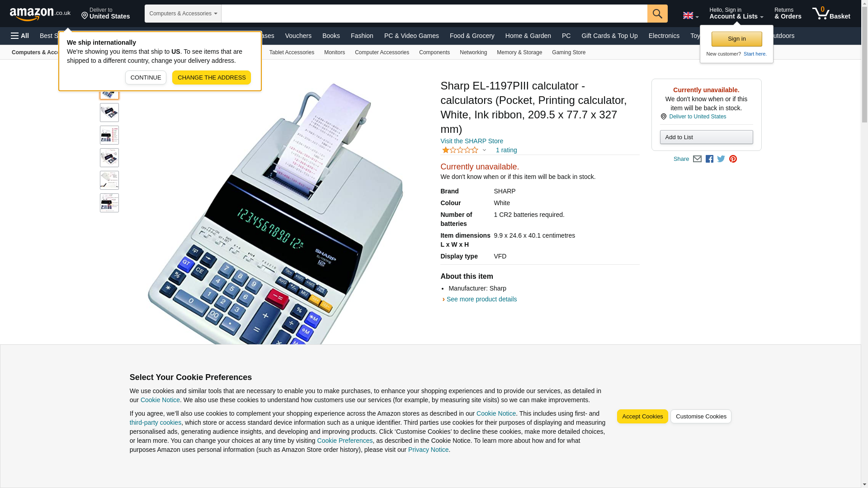Open the All hamburger menu
Image resolution: width=868 pixels, height=488 pixels.
tap(20, 36)
